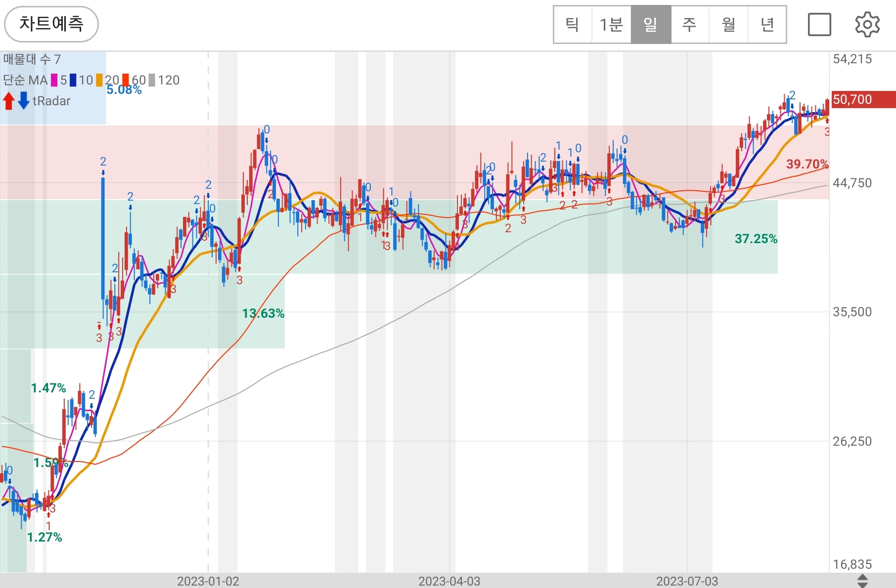This screenshot has height=588, width=896.
Task: Click the navy MA 10 swatch
Action: [x=73, y=80]
